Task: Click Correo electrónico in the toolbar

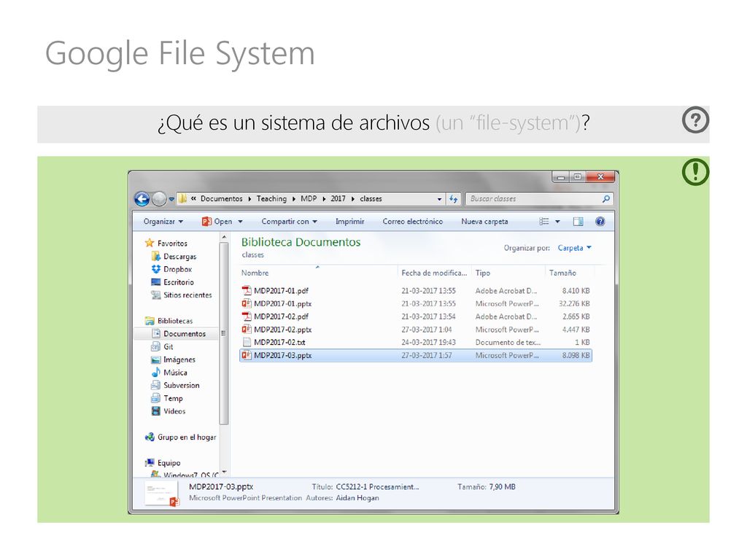Action: 413,222
